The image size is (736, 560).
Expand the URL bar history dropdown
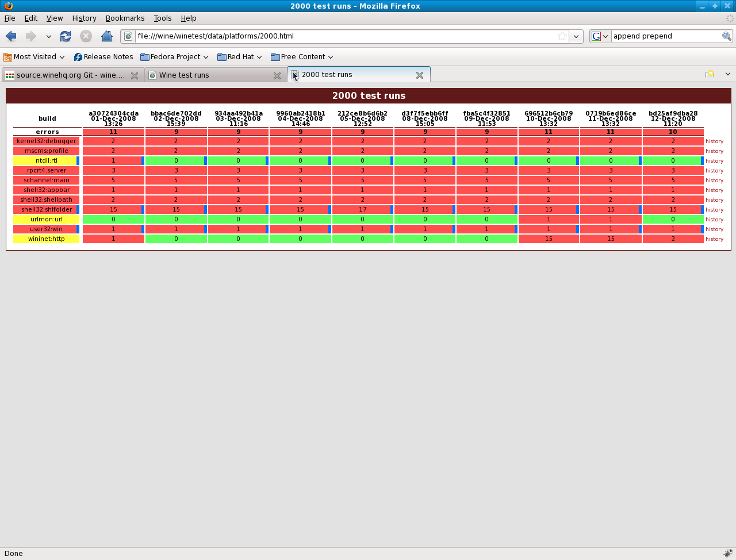click(576, 36)
